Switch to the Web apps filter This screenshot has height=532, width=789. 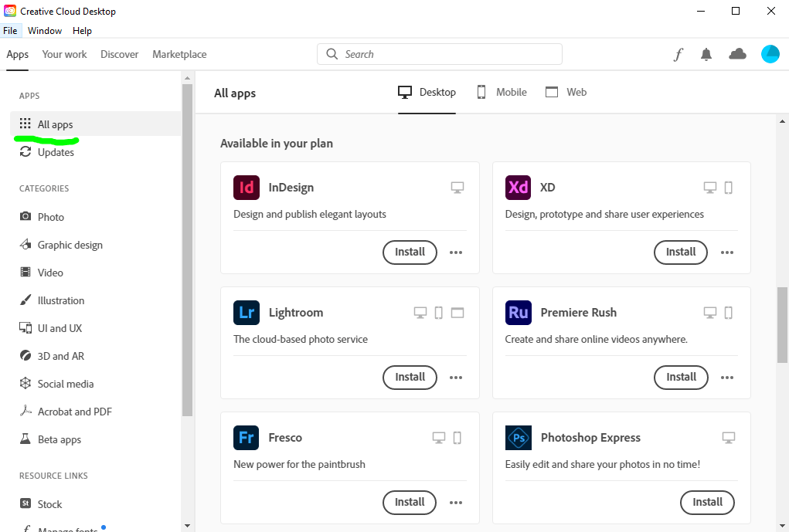[566, 92]
